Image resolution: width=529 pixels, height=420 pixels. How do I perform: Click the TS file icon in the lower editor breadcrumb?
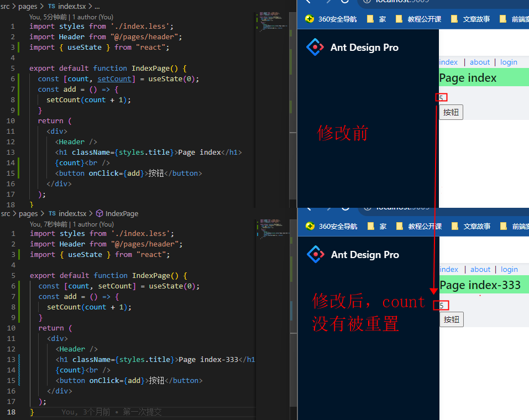53,213
